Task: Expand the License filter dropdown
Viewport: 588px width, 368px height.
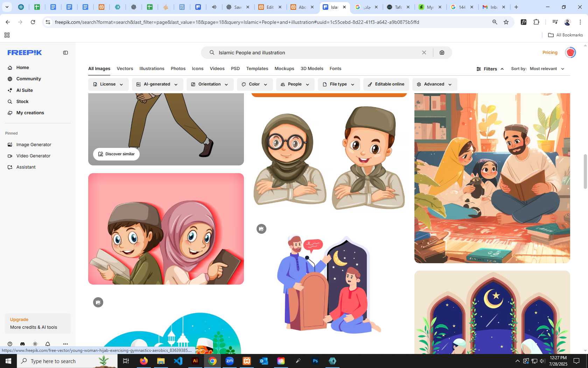Action: tap(108, 84)
